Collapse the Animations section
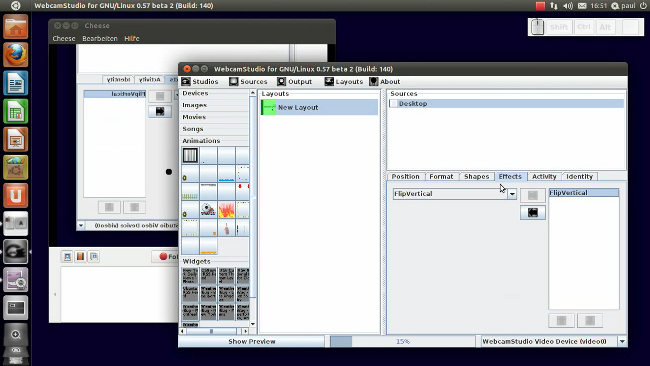Viewport: 650px width, 366px height. 215,141
